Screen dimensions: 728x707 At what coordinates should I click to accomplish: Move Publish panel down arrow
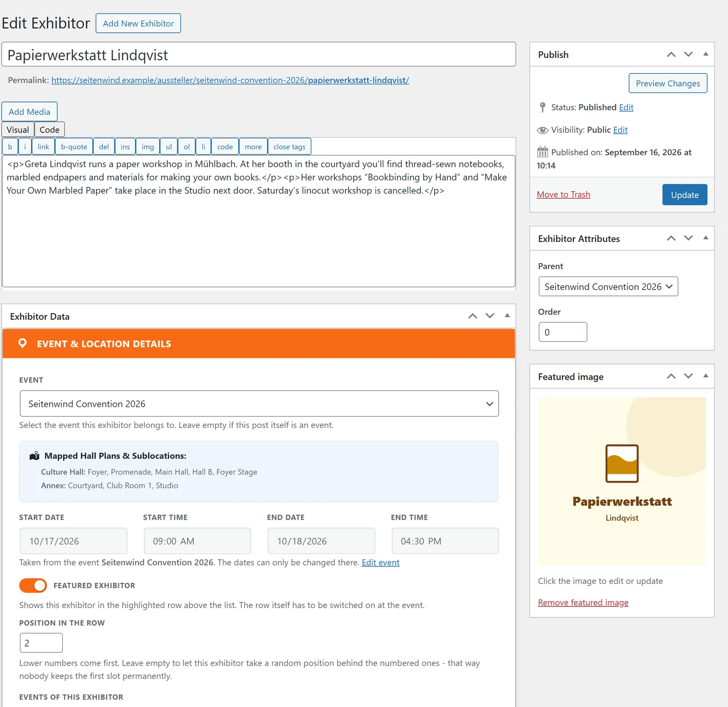(x=688, y=55)
